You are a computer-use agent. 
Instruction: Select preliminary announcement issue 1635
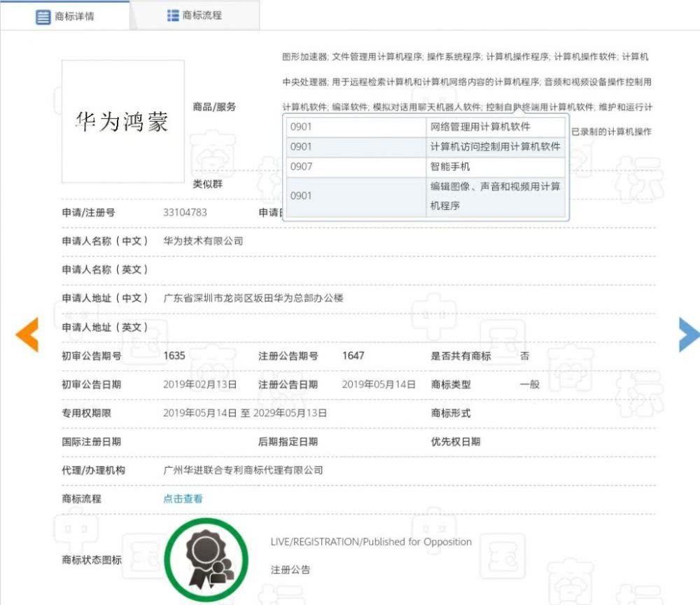click(174, 356)
